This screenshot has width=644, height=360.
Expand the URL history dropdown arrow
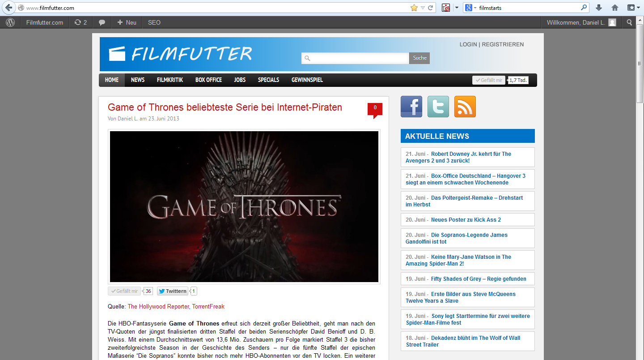tap(423, 8)
